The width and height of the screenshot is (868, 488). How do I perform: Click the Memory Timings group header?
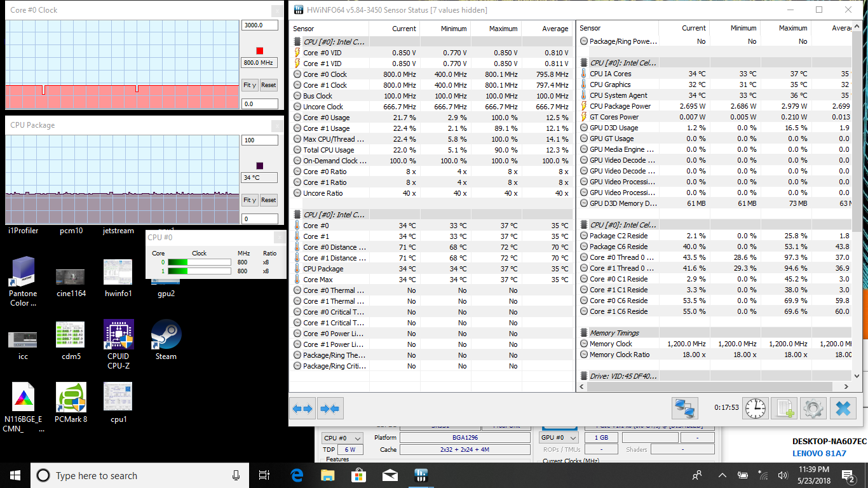(714, 332)
